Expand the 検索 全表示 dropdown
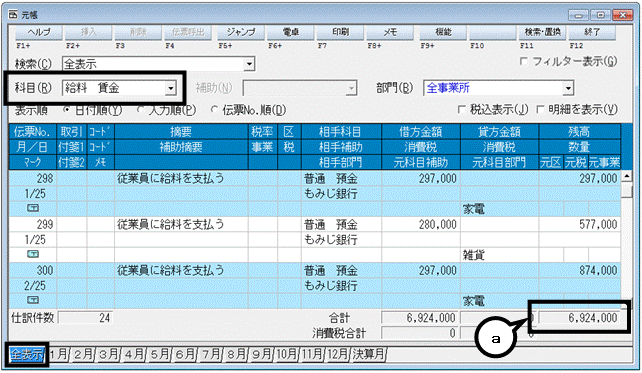Viewport: 642px width, 373px height. pyautogui.click(x=249, y=64)
